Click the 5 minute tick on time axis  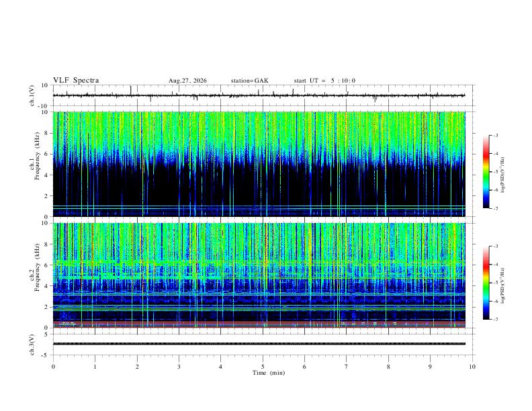[x=263, y=367]
